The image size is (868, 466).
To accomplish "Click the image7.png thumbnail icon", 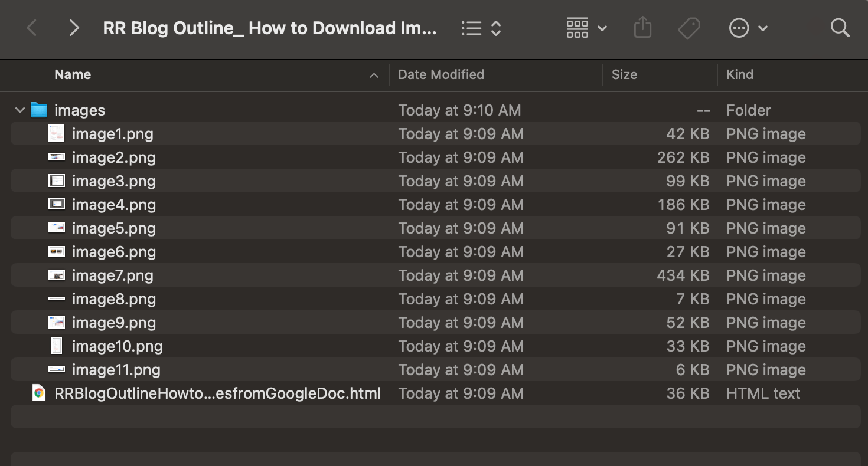I will (x=57, y=275).
